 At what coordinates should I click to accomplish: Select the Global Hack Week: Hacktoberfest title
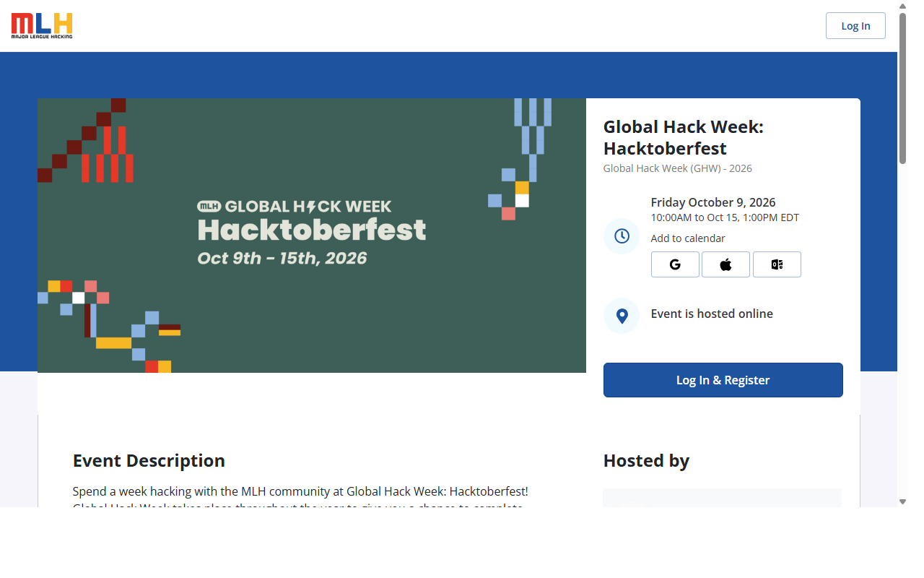684,137
